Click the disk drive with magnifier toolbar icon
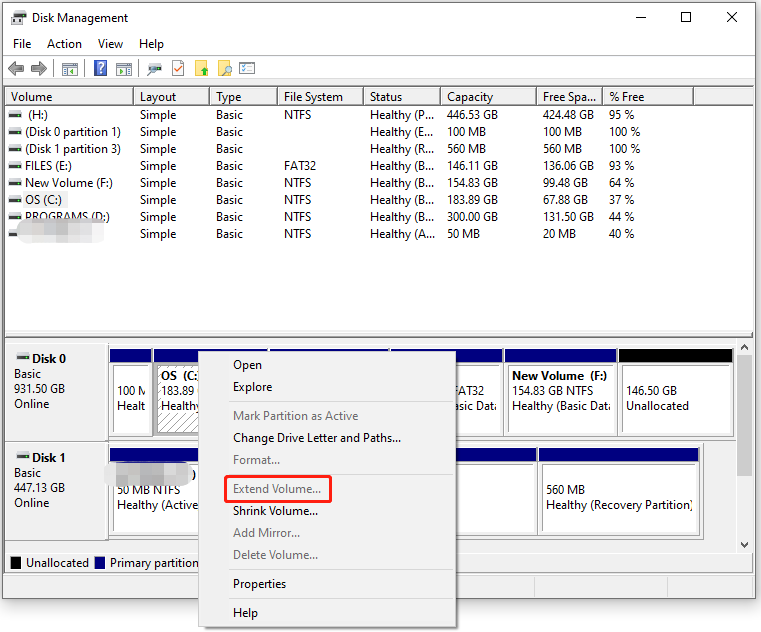Viewport: 761px width, 632px height. click(154, 69)
